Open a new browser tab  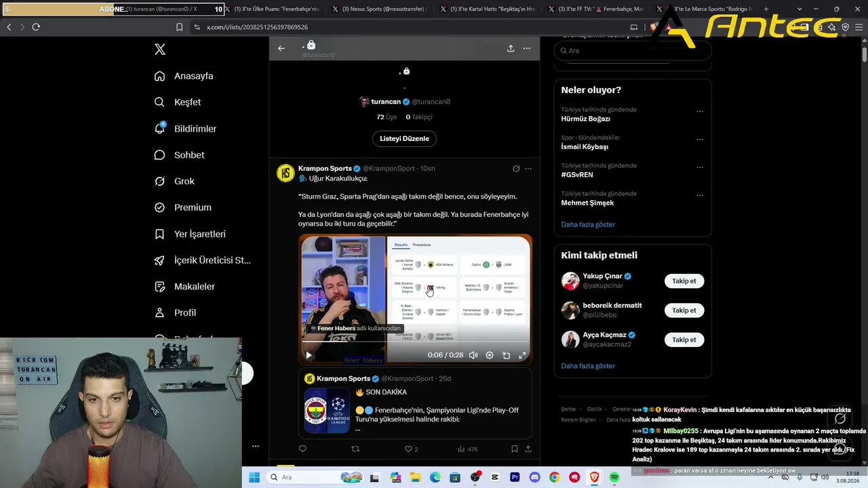766,9
